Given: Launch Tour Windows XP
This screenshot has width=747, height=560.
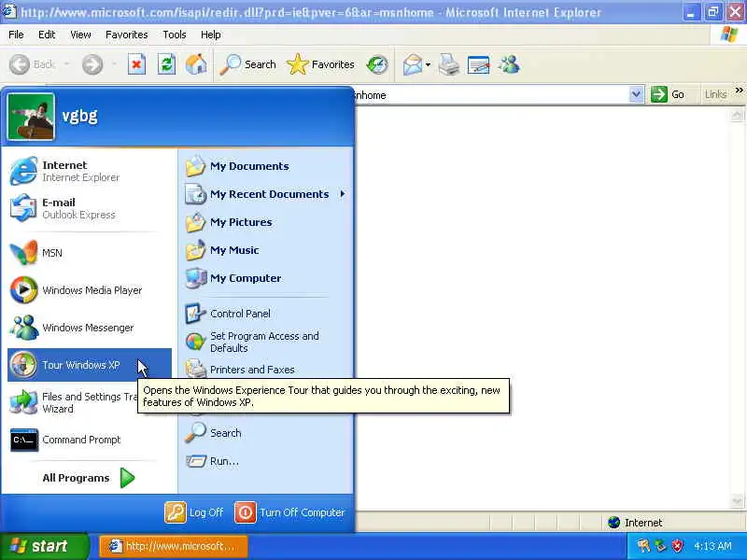Looking at the screenshot, I should pos(90,365).
